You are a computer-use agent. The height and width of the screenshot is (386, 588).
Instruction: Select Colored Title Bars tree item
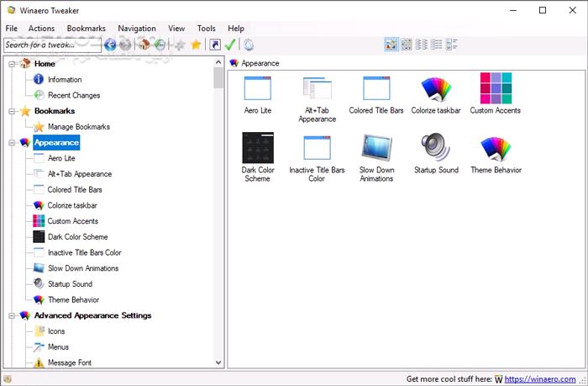75,190
